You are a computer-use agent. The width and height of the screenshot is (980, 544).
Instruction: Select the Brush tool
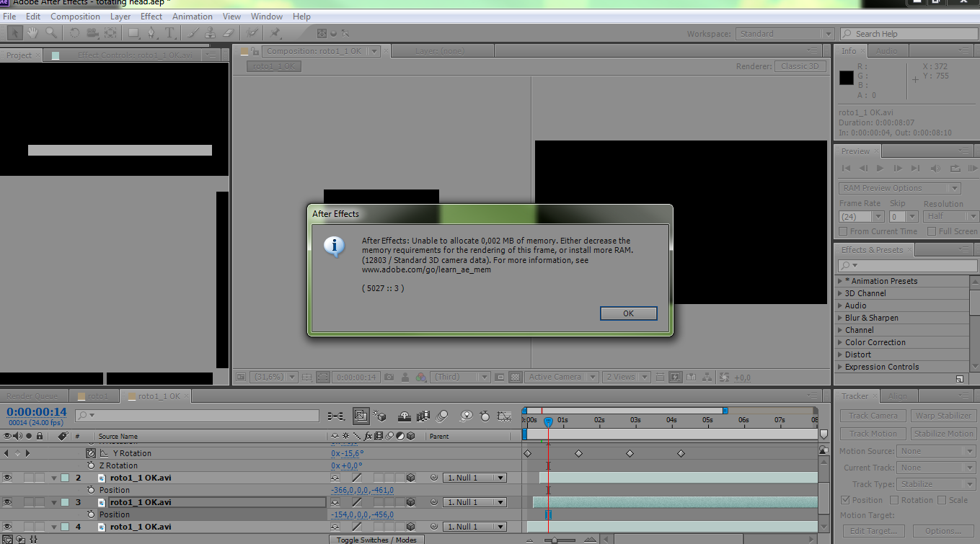point(193,32)
